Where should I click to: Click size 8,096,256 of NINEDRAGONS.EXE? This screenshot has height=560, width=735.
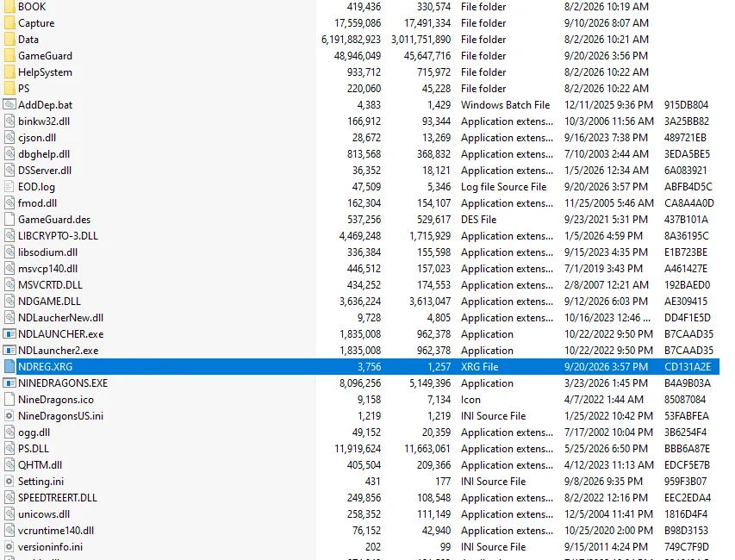[360, 383]
